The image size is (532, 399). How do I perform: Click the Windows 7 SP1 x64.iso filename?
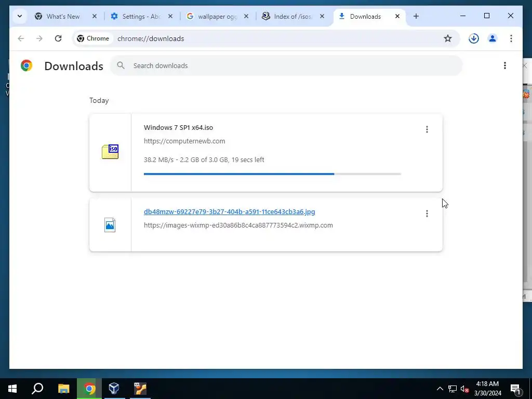point(179,128)
